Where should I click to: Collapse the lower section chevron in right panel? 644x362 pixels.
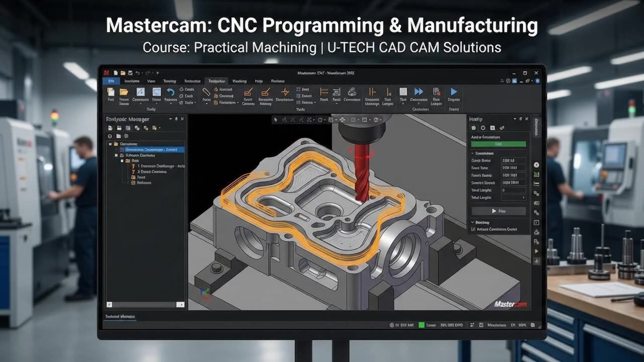(473, 222)
